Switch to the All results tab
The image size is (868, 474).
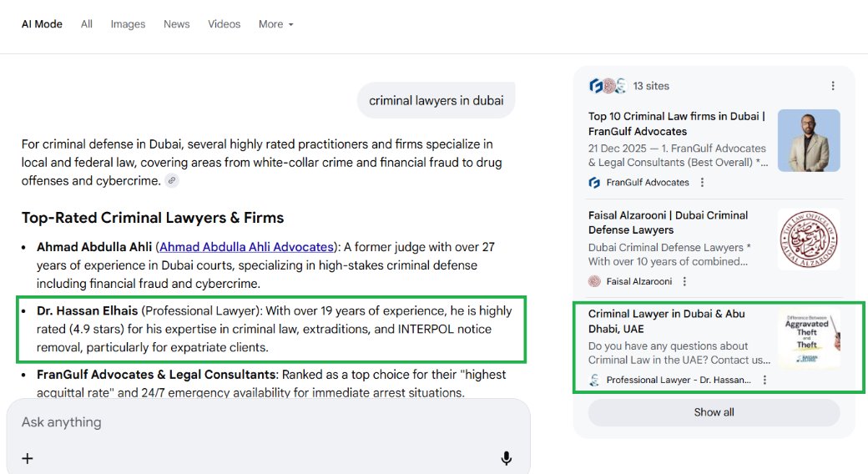pyautogui.click(x=86, y=24)
